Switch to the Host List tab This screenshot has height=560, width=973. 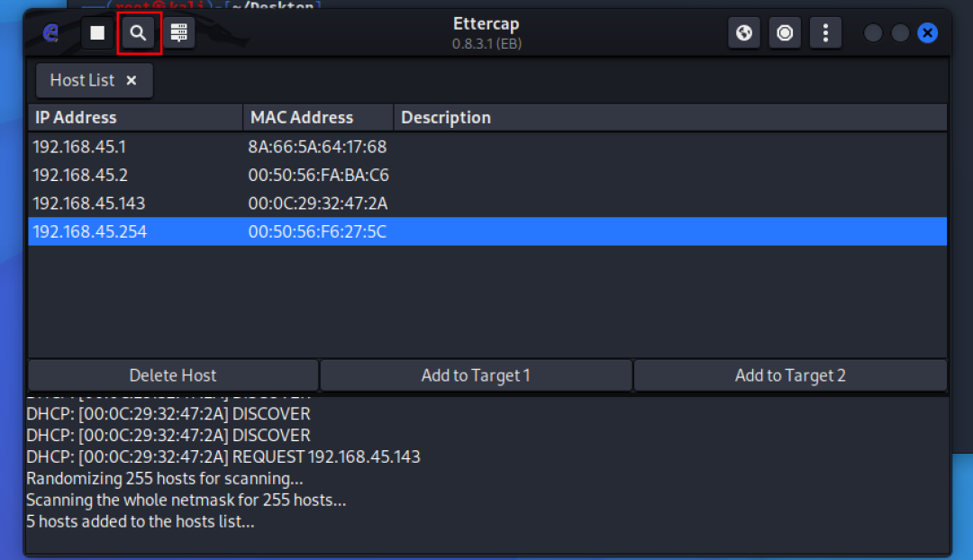[x=82, y=80]
